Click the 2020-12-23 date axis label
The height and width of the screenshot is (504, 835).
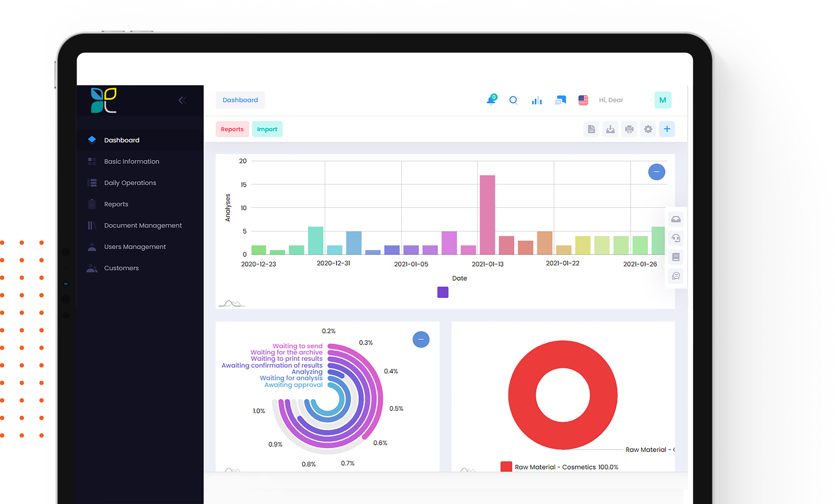(259, 264)
